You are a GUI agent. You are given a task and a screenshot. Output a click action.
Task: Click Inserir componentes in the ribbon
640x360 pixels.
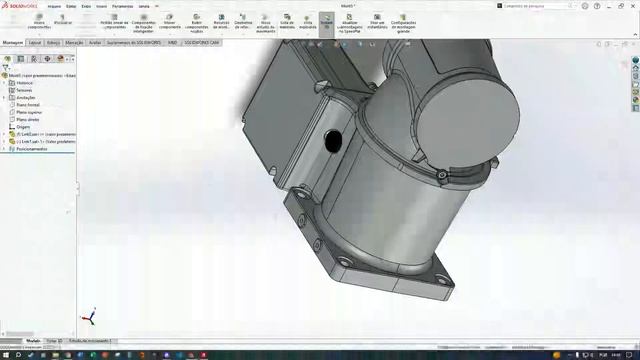tap(39, 22)
